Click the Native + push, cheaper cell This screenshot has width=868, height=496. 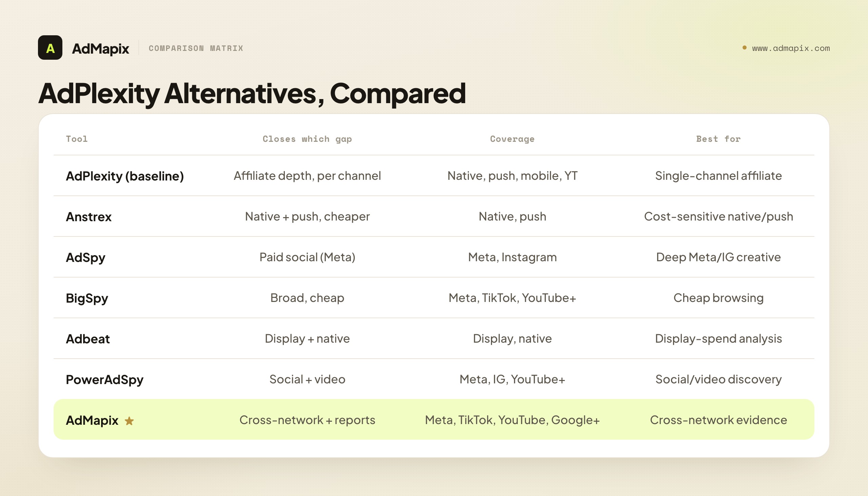point(307,217)
